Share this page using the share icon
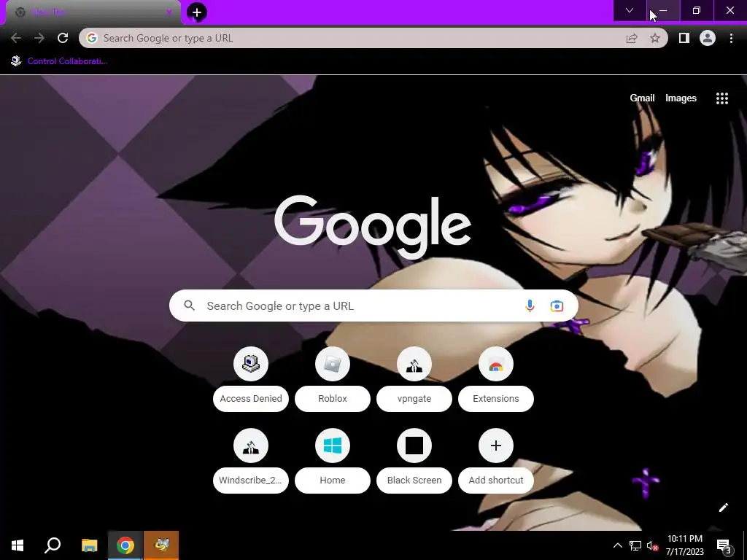This screenshot has height=560, width=747. point(632,38)
